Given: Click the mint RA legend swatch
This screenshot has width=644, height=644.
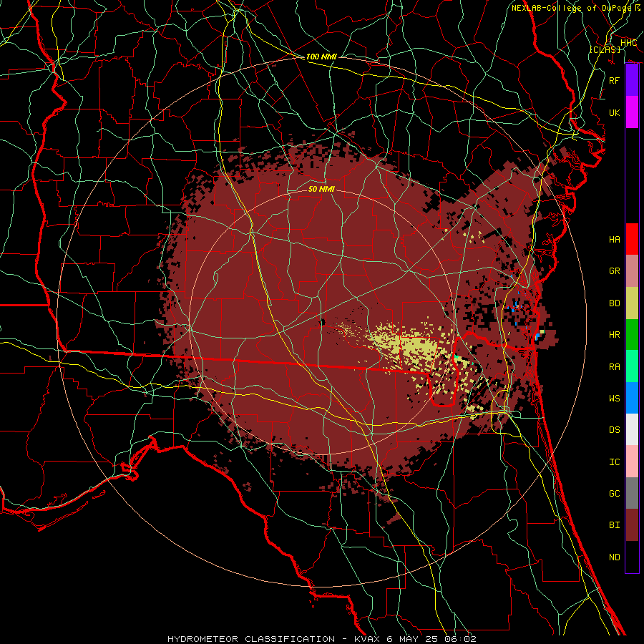Looking at the screenshot, I should click(x=632, y=366).
